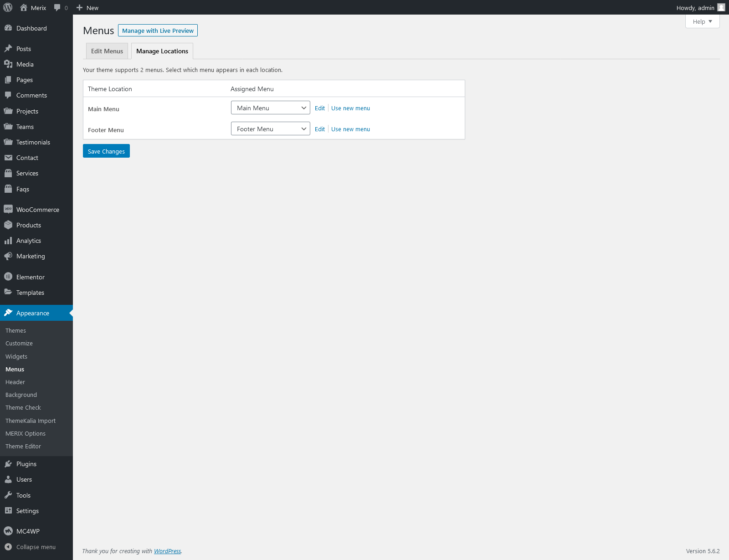Click the Contact envelope icon
Viewport: 729px width, 560px height.
pyautogui.click(x=8, y=157)
